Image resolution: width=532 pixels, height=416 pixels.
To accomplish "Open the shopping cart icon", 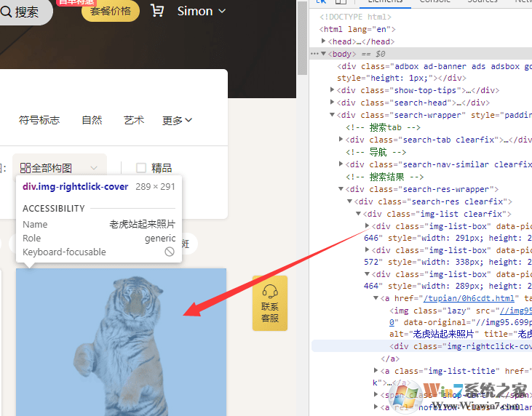I will tap(156, 11).
